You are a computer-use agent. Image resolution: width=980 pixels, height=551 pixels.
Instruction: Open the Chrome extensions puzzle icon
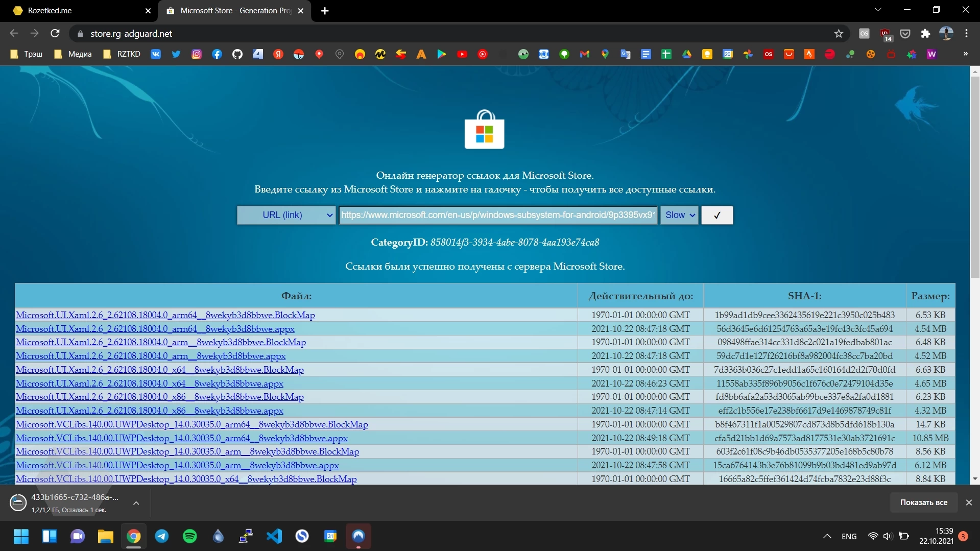925,34
